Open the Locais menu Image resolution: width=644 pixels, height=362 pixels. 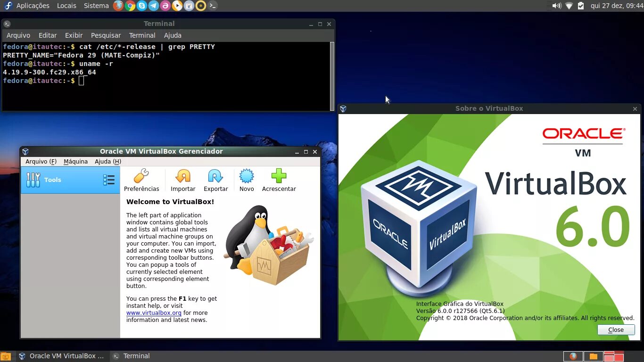66,6
